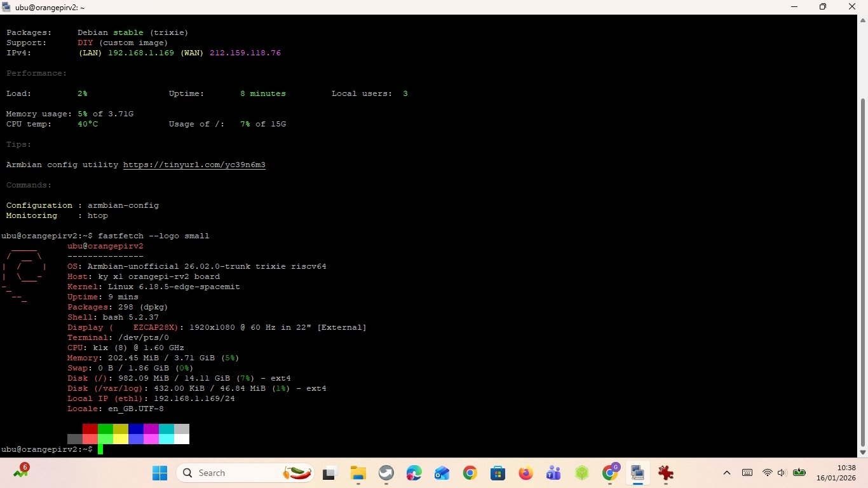The image size is (868, 488).
Task: Click the widgets icon with badge 6
Action: click(x=20, y=472)
